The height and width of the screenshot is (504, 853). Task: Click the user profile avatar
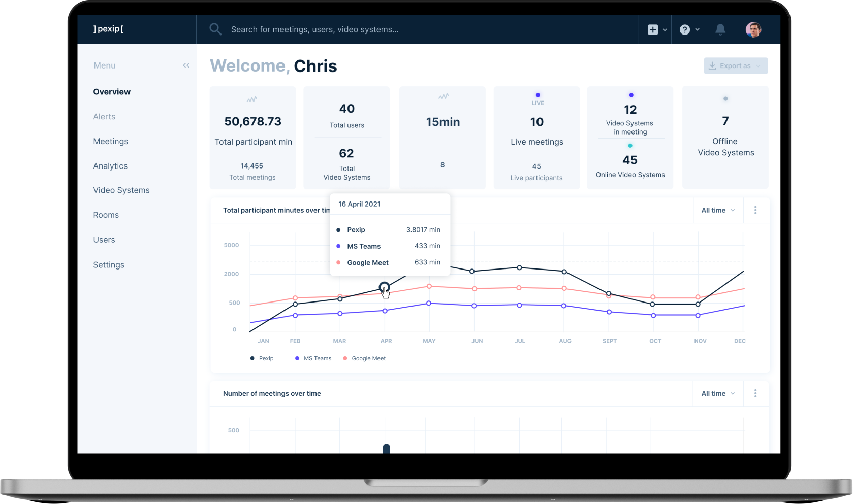pyautogui.click(x=753, y=30)
